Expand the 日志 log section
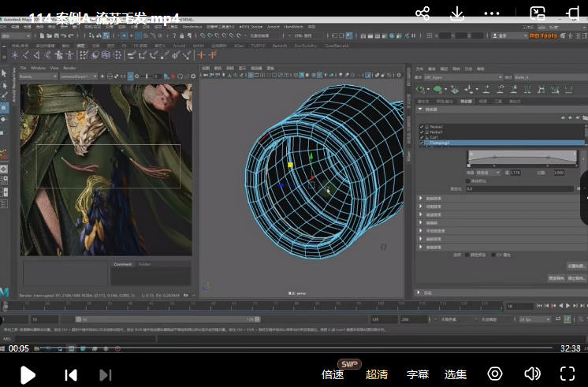Image resolution: width=588 pixels, height=387 pixels. pos(419,292)
